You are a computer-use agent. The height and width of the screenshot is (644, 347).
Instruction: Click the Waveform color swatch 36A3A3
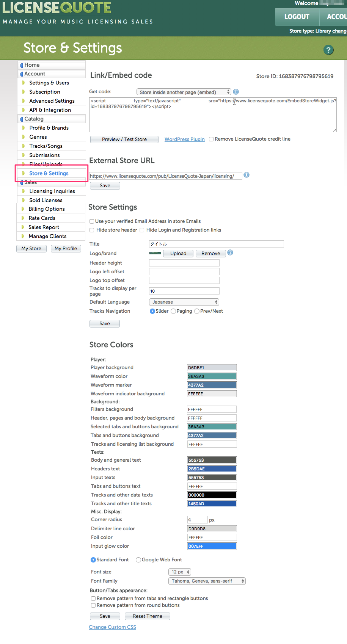212,376
